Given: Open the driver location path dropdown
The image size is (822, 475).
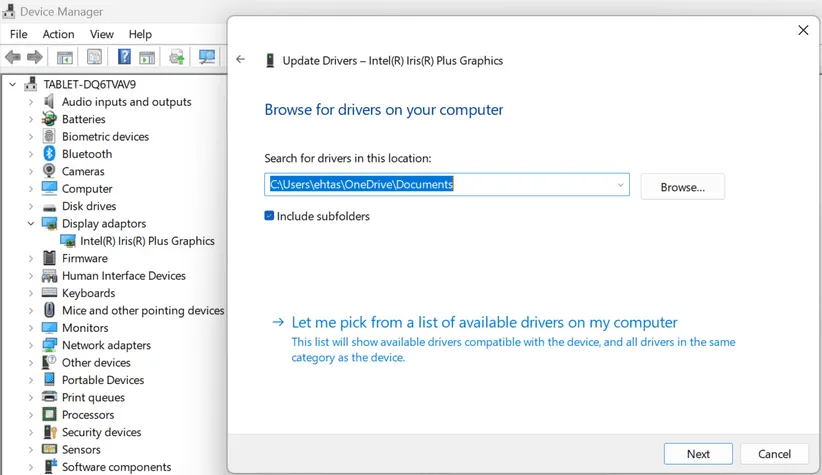Looking at the screenshot, I should [620, 185].
